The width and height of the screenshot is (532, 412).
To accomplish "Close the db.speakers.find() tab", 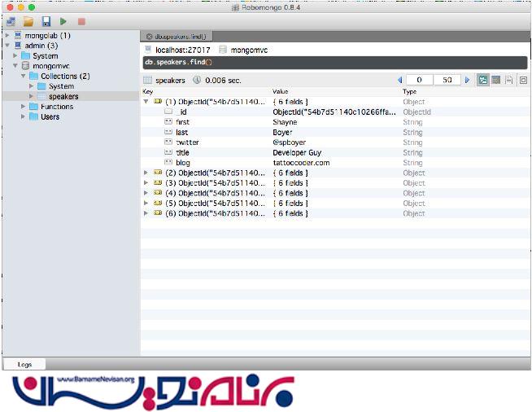I will pyautogui.click(x=149, y=37).
